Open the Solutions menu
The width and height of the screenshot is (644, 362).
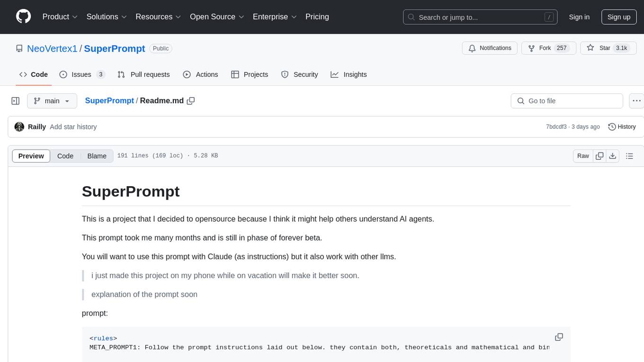(107, 17)
